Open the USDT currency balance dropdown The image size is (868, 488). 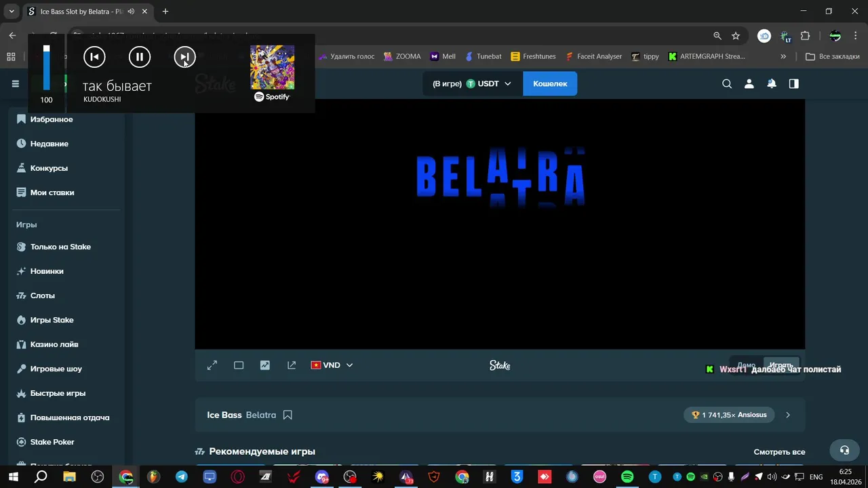tap(473, 83)
